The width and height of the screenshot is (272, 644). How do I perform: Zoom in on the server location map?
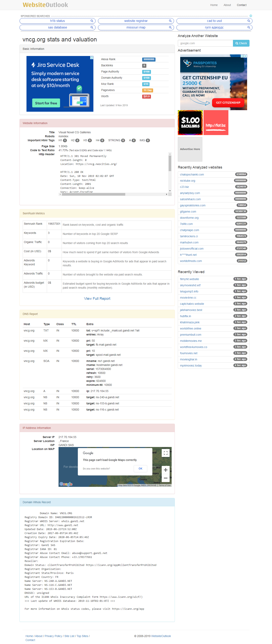(165, 470)
